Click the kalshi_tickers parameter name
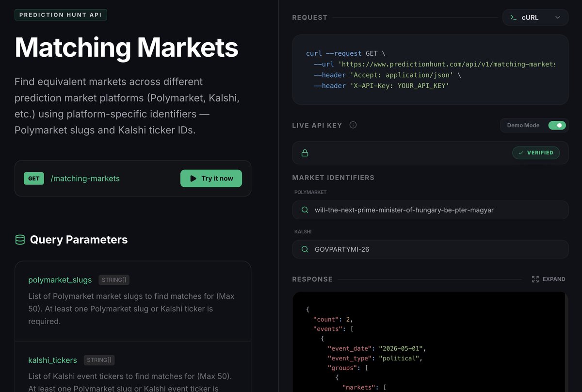Screen dimensions: 582x392 click(x=52, y=360)
